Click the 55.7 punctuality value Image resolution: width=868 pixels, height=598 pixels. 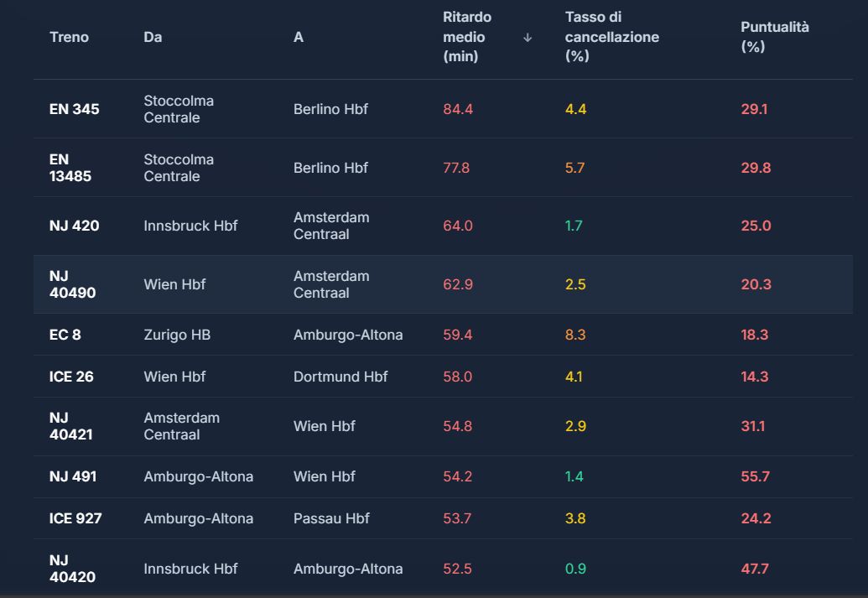755,476
